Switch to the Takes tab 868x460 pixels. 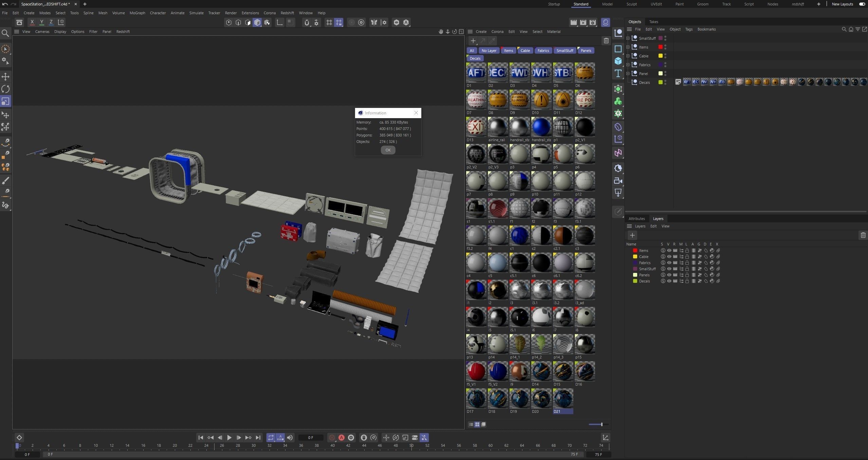click(x=653, y=21)
